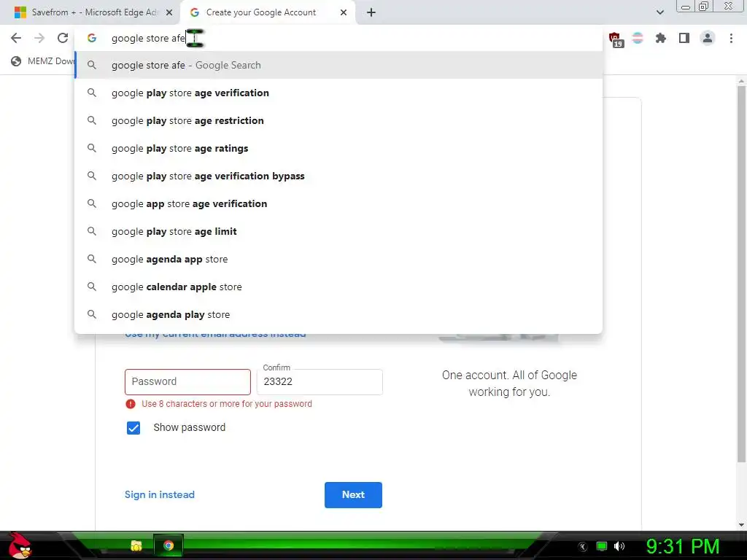Screen dimensions: 747x560
Task: Uncheck the Show password checkbox
Action: point(133,427)
